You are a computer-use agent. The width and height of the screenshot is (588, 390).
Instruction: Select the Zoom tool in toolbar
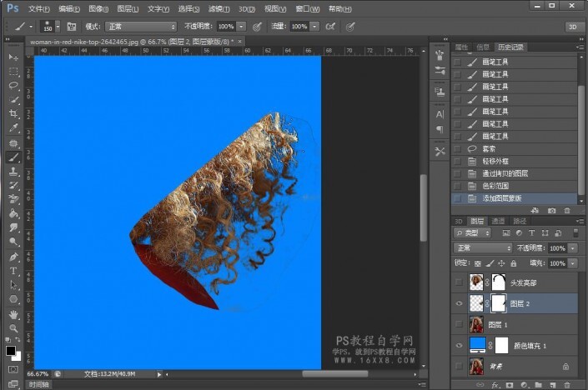(13, 328)
